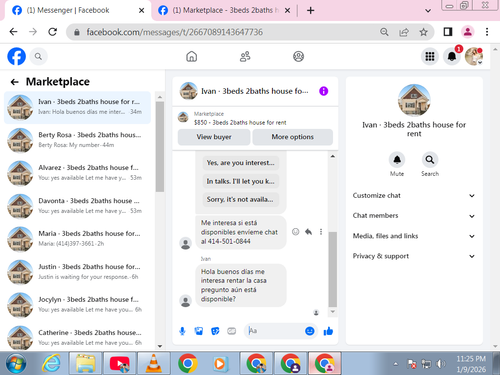The height and width of the screenshot is (375, 500).
Task: Open the Davonta conversation
Action: point(77,206)
